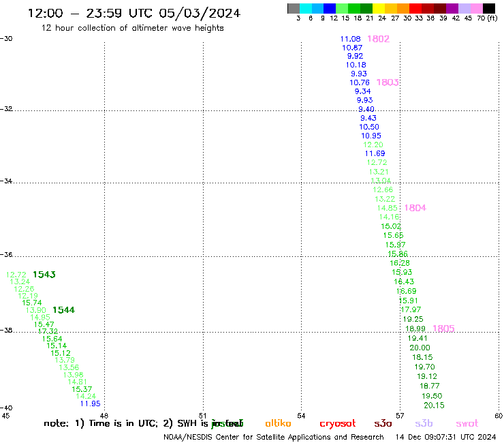Click the 15.14 wave height value
This screenshot has width=504, height=443.
point(57,346)
